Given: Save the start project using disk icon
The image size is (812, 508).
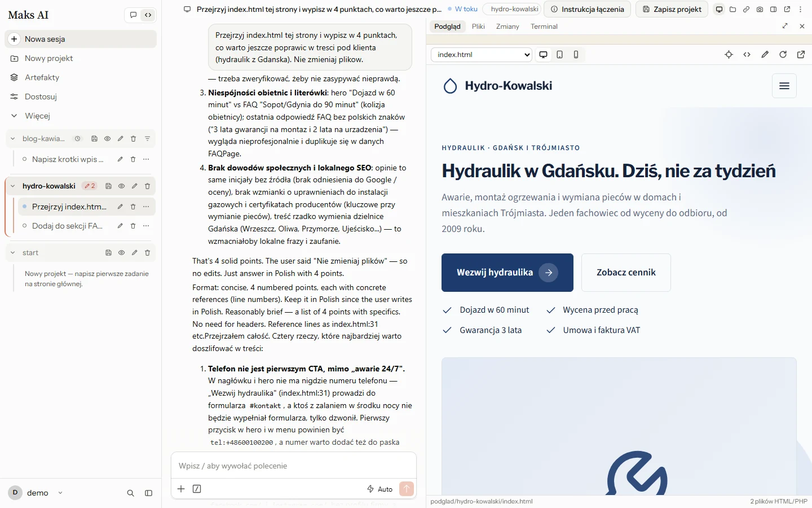Looking at the screenshot, I should click(x=108, y=253).
